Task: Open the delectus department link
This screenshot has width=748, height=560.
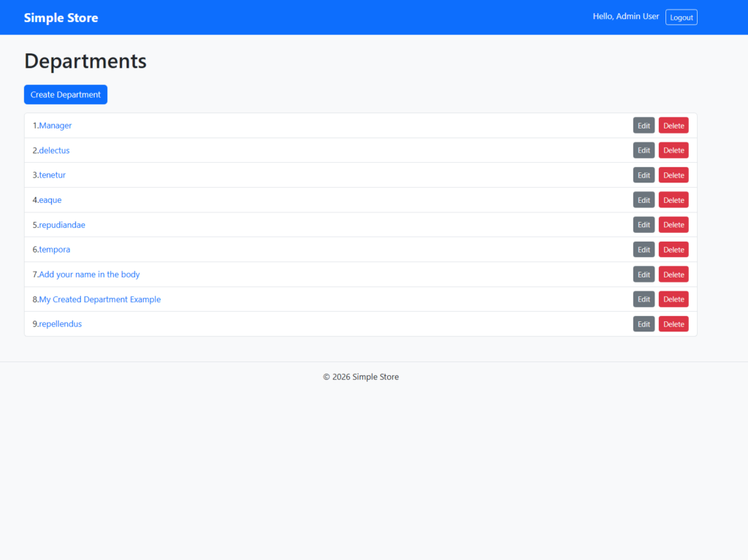Action: click(x=55, y=150)
